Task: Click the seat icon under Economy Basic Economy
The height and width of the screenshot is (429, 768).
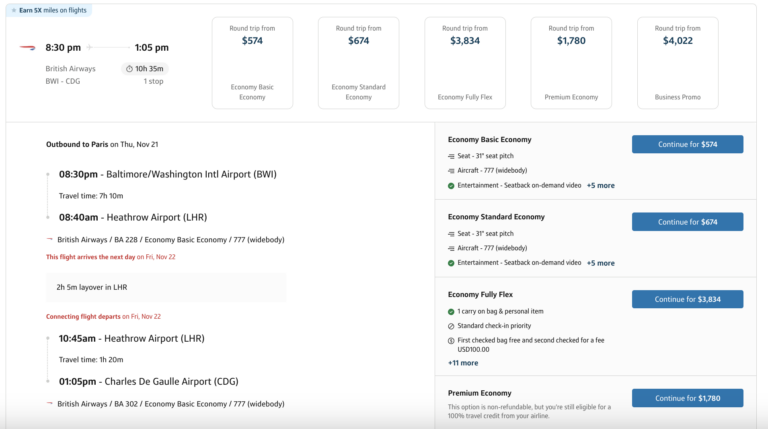Action: (x=451, y=156)
